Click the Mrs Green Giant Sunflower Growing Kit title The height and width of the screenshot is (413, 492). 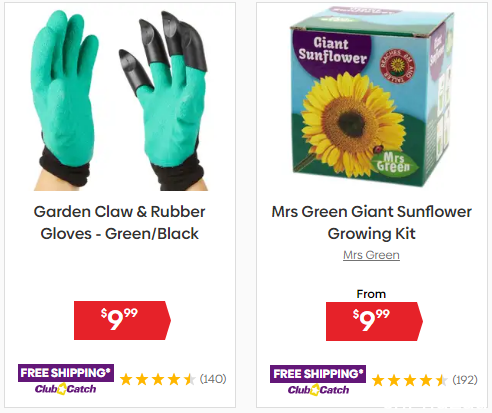pyautogui.click(x=371, y=223)
